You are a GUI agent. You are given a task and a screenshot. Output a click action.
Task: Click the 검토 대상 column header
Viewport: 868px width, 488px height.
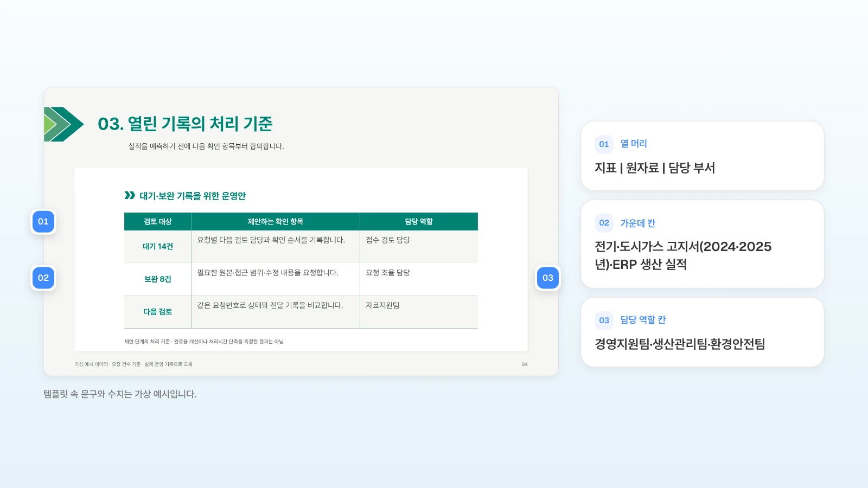158,221
